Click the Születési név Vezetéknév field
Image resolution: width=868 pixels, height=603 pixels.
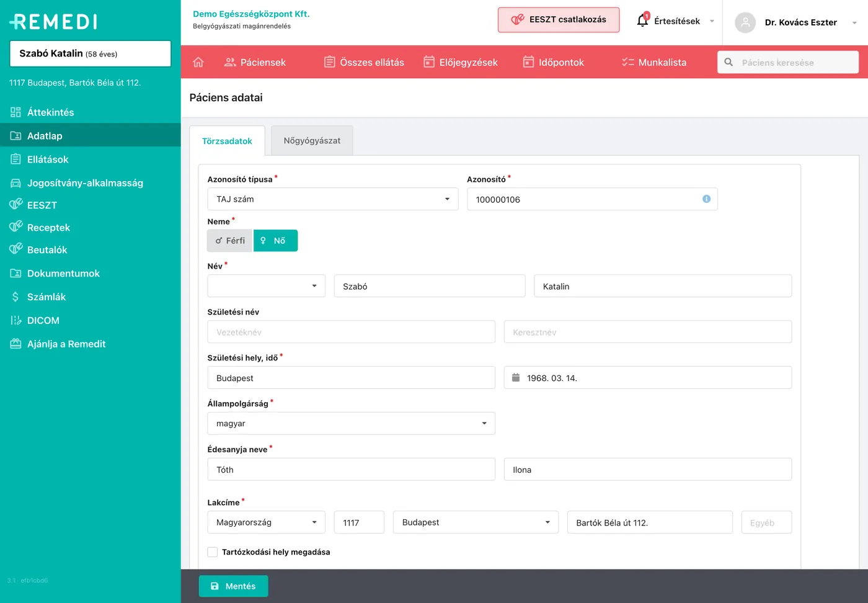(352, 332)
